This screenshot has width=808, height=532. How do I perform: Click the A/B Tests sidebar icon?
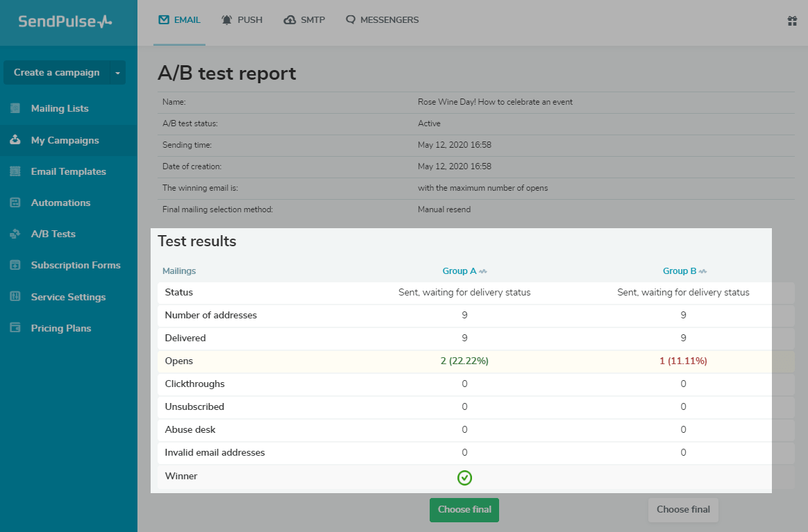point(15,234)
